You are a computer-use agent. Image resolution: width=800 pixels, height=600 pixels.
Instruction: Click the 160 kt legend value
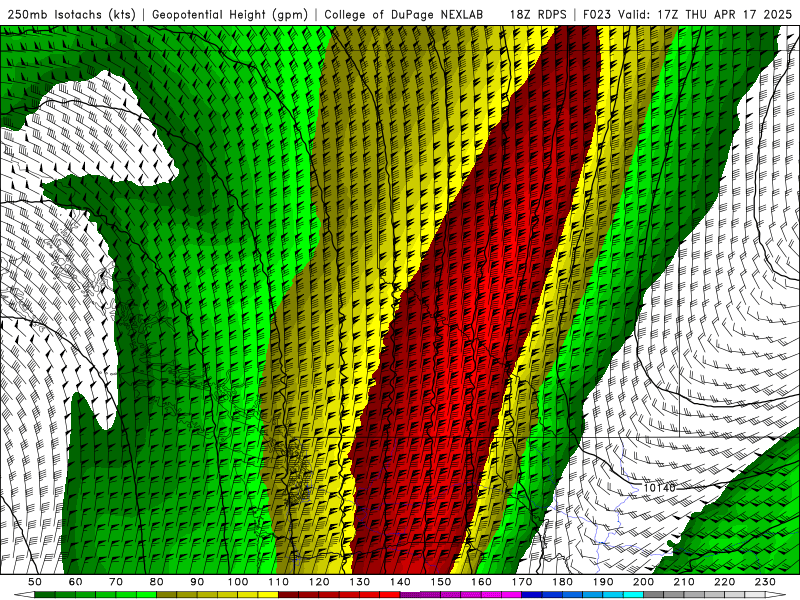point(482,582)
